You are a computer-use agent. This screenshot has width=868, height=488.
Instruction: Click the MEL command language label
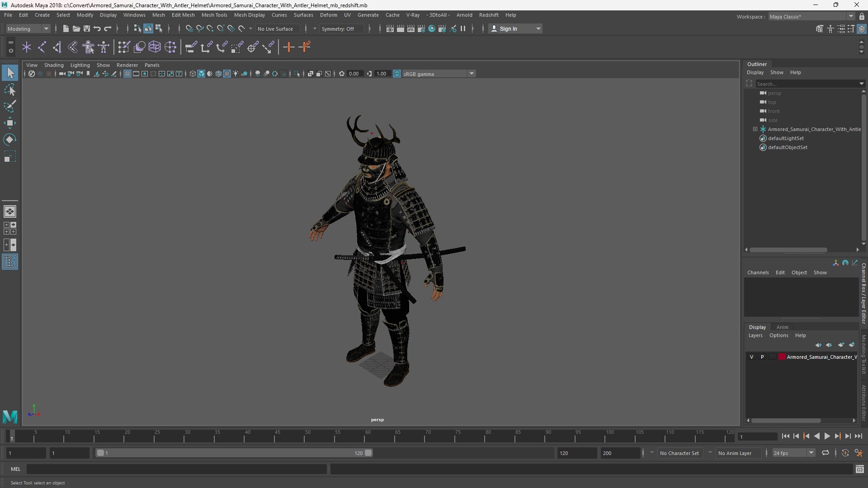point(15,469)
